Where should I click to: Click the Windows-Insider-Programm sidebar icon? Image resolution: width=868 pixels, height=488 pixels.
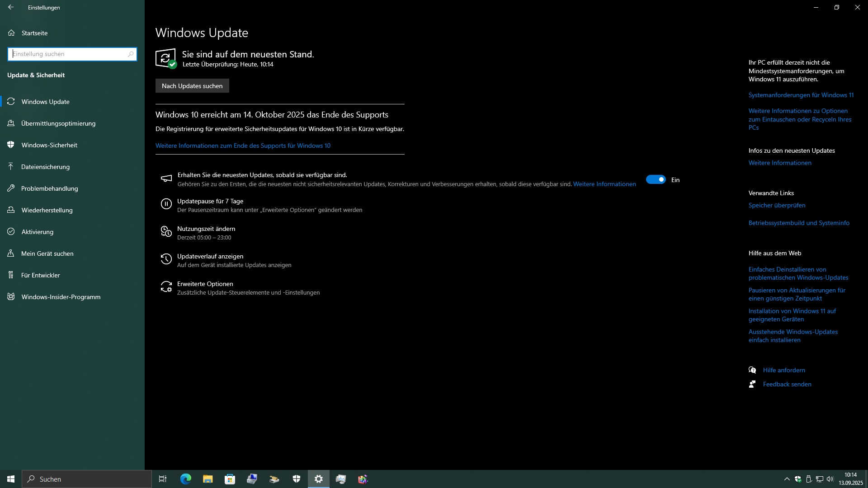pyautogui.click(x=11, y=297)
